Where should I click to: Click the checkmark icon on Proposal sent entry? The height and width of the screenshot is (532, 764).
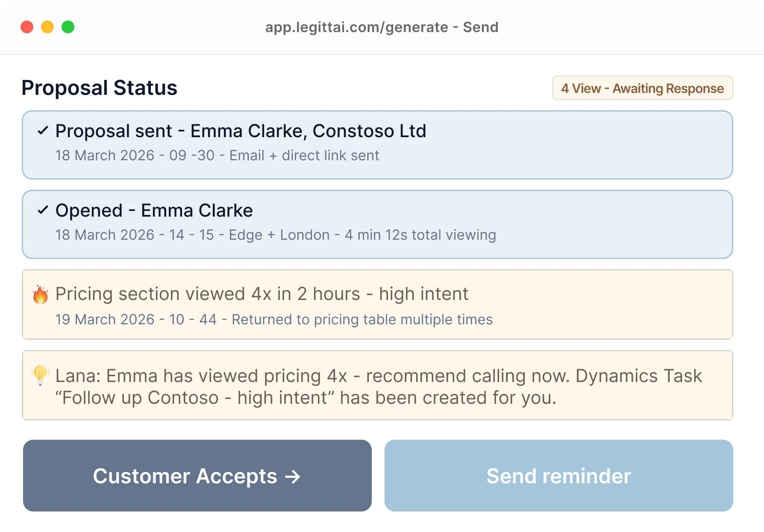coord(43,131)
